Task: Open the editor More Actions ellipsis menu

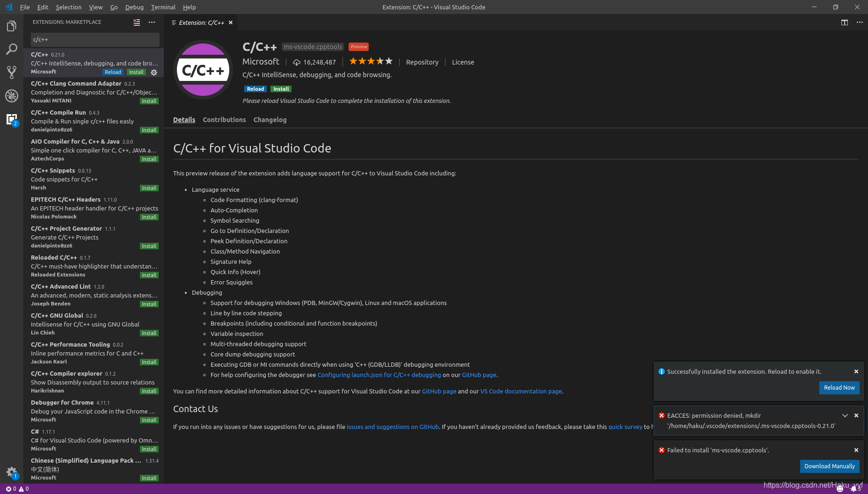Action: [x=860, y=22]
